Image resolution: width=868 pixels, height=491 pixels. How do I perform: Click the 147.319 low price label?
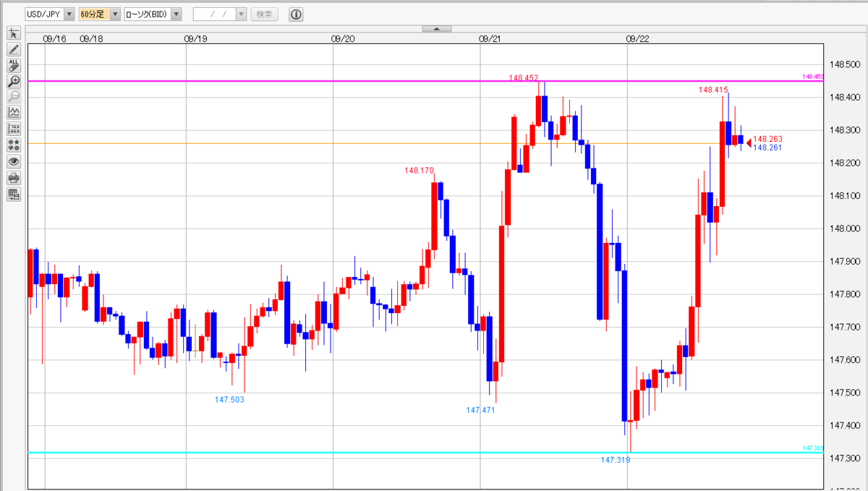[x=616, y=459]
